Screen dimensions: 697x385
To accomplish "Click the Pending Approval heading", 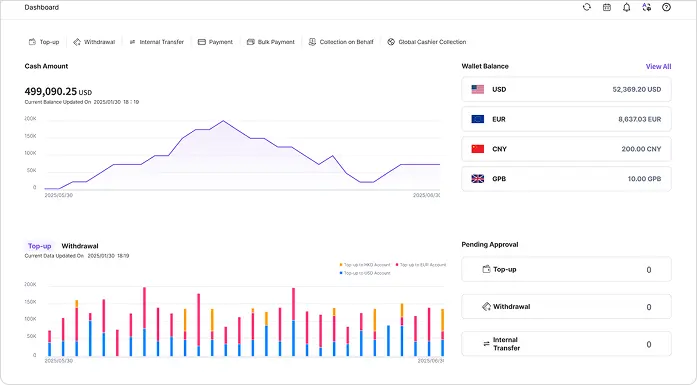I will 490,245.
